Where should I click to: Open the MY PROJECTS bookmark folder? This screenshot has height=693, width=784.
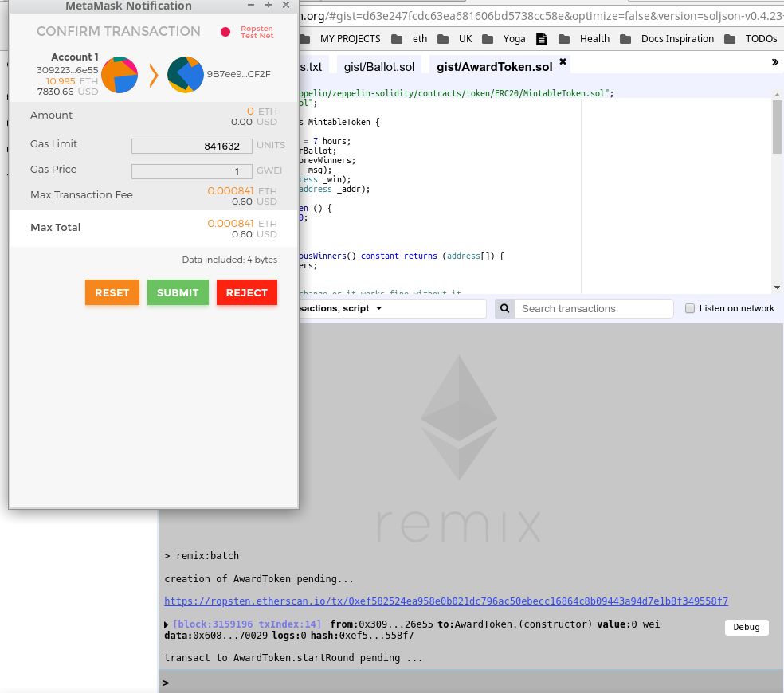[x=342, y=39]
